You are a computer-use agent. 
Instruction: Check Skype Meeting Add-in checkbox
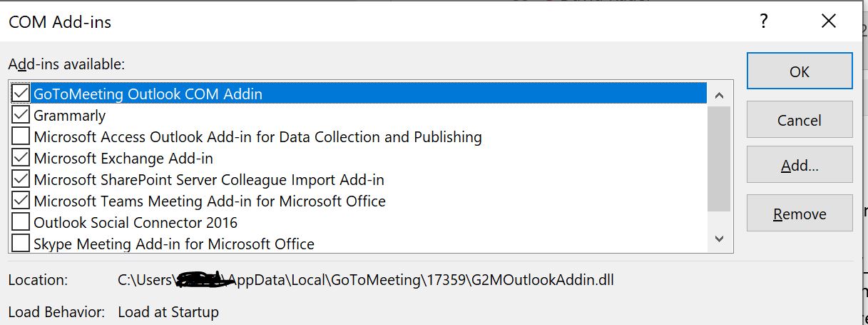click(21, 243)
